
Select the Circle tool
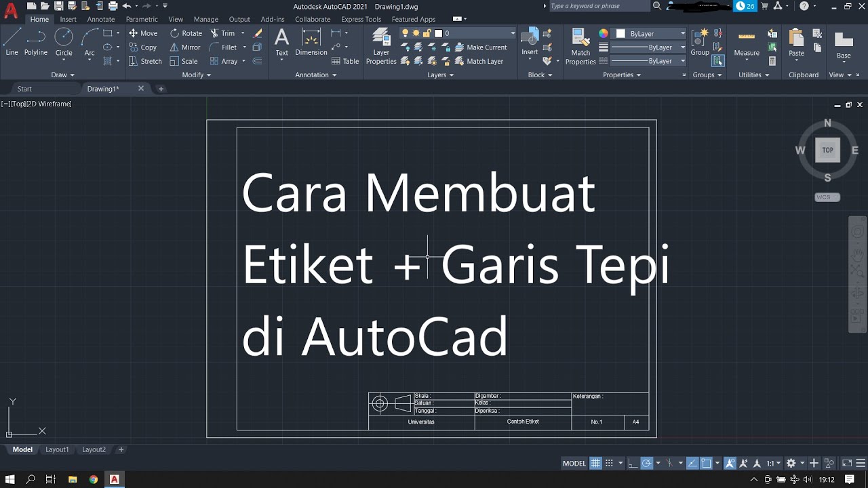pyautogui.click(x=64, y=42)
